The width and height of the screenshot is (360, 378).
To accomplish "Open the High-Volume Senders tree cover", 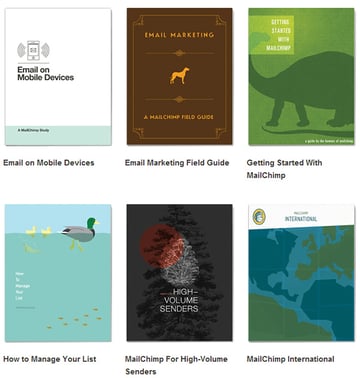I will pyautogui.click(x=180, y=273).
